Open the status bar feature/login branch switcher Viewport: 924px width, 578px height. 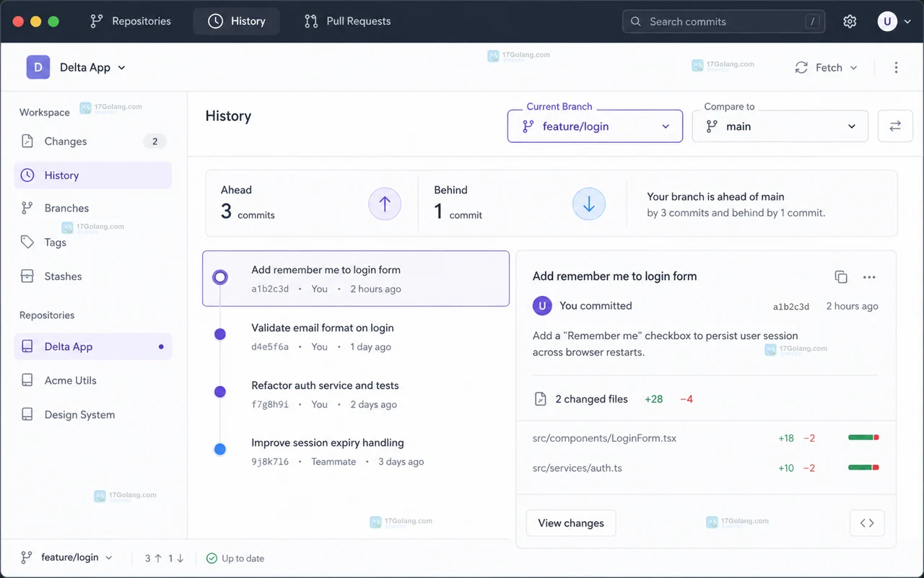pyautogui.click(x=66, y=558)
